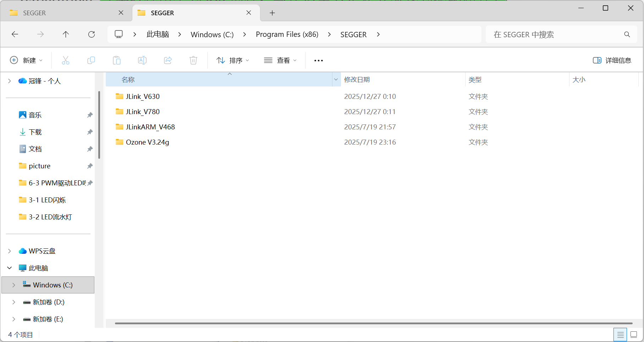This screenshot has height=342, width=644.
Task: Go back with the left arrow button
Action: pos(15,34)
